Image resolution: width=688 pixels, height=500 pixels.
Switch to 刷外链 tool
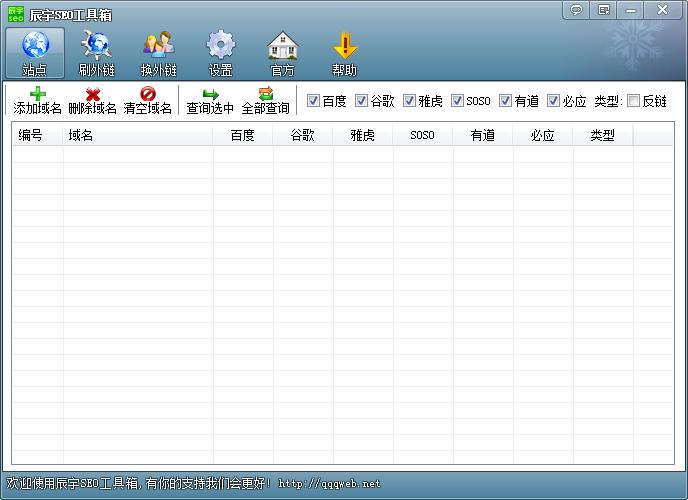pos(97,54)
